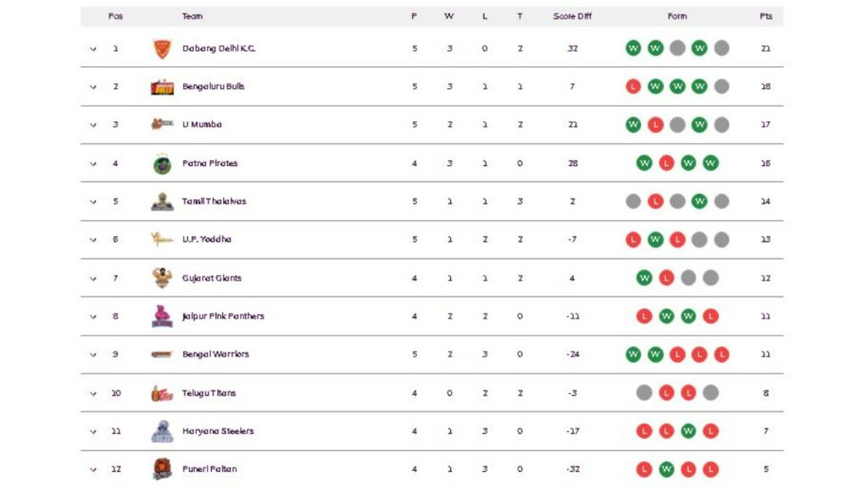Click the Pts column header
Viewport: 868px width, 488px height.
click(765, 15)
